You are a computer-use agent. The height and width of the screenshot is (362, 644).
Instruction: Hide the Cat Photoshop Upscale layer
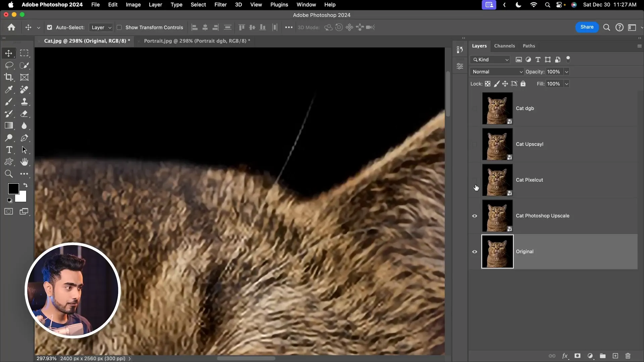[474, 216]
